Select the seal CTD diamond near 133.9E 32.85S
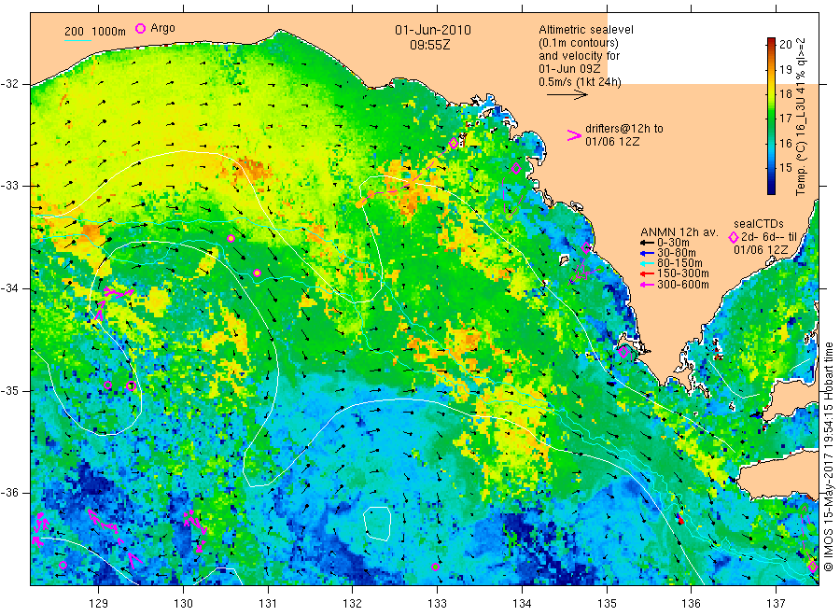840x616 pixels. pos(516,169)
